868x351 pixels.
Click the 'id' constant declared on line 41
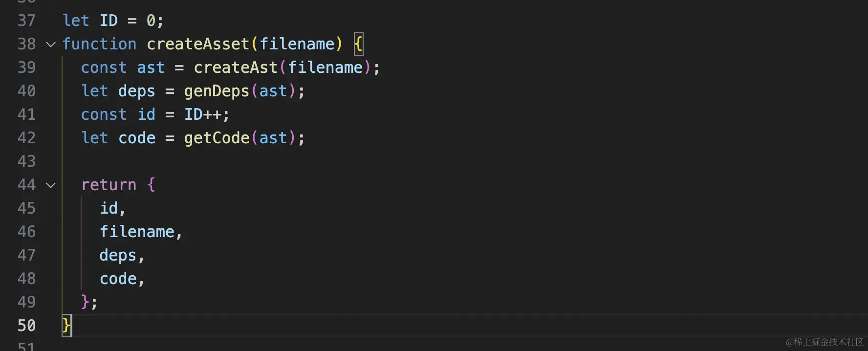146,114
